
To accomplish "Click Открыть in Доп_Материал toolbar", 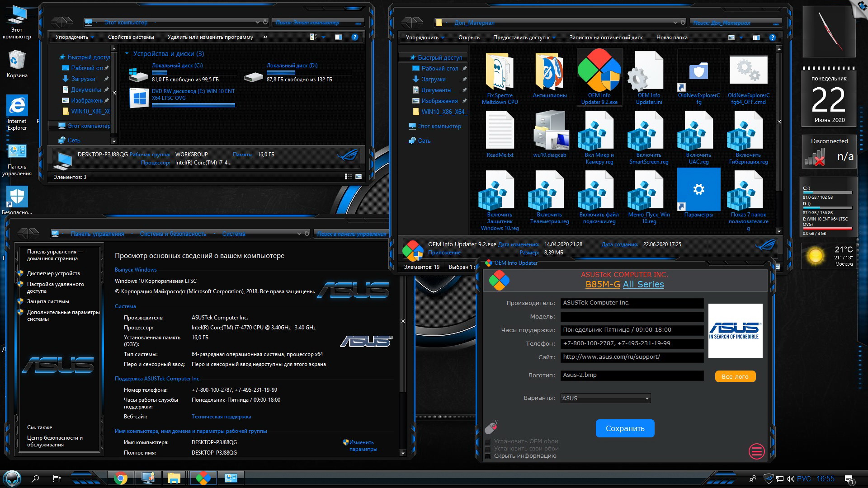I will 469,38.
